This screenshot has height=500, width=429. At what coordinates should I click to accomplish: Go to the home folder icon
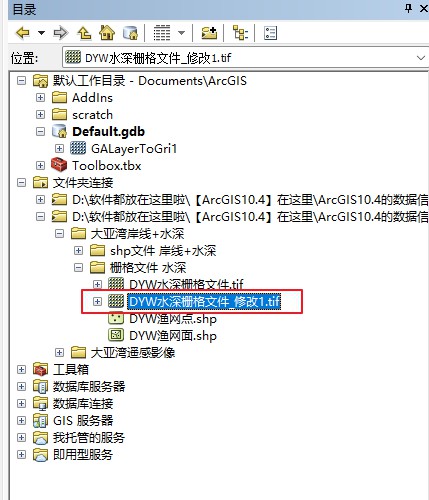tap(107, 33)
